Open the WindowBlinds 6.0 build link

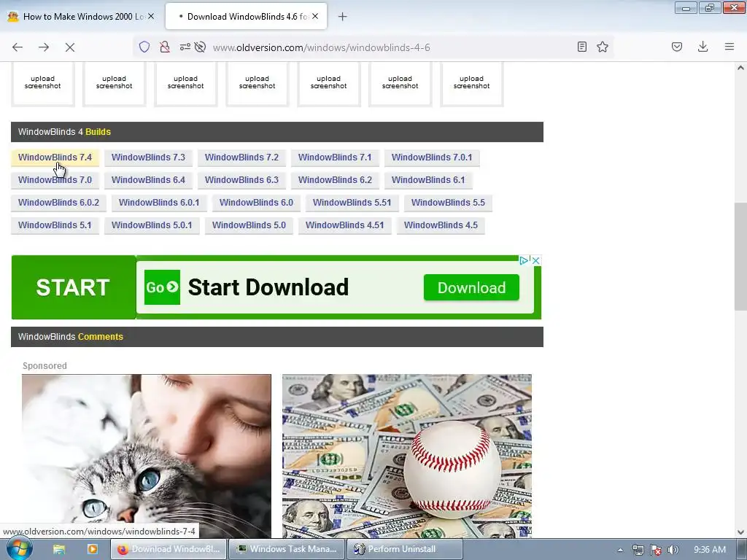256,203
